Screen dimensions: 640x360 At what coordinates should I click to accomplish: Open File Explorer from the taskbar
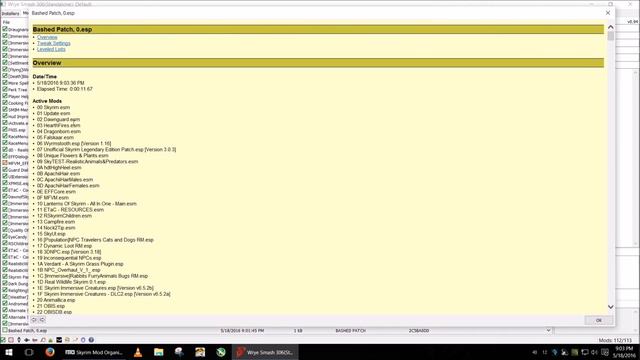pyautogui.click(x=159, y=352)
